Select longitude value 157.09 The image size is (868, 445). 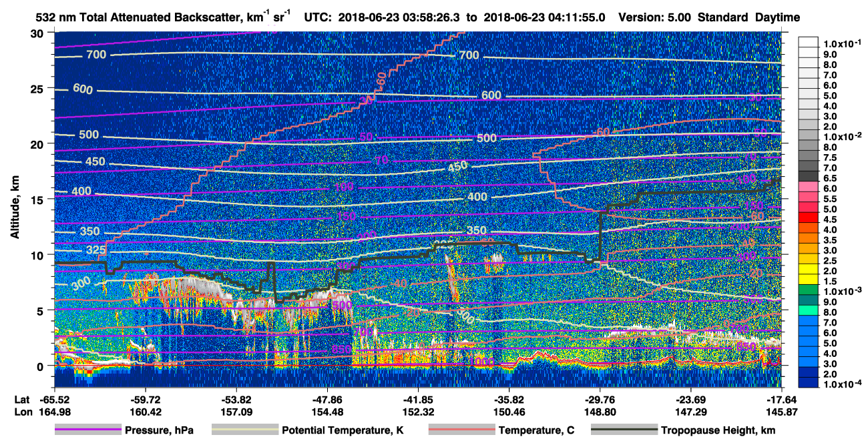point(236,411)
